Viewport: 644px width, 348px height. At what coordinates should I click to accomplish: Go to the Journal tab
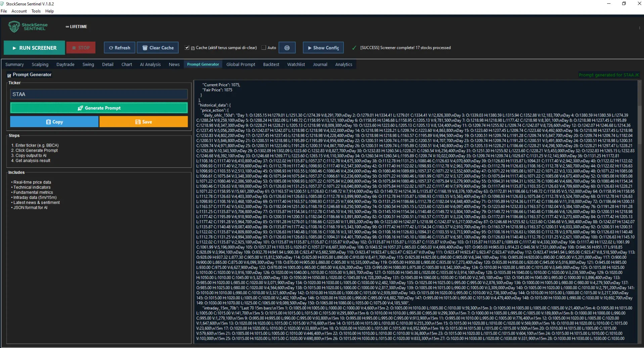coord(320,64)
